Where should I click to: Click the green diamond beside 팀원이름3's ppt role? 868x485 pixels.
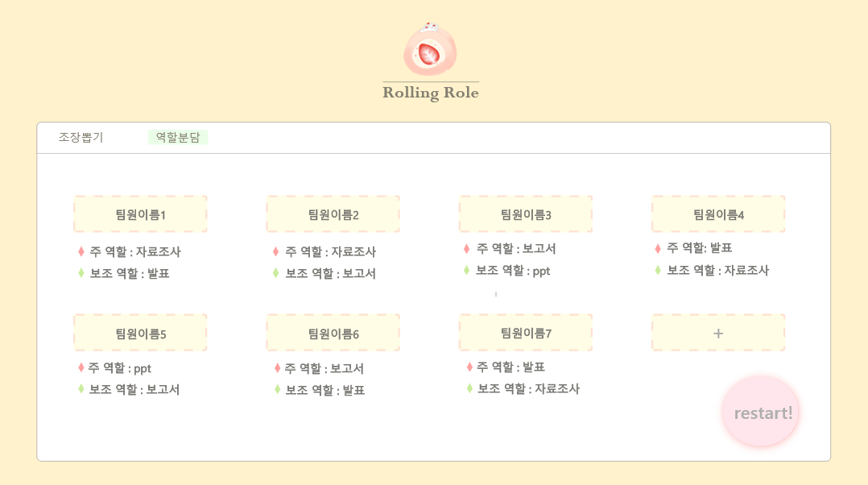pos(466,271)
